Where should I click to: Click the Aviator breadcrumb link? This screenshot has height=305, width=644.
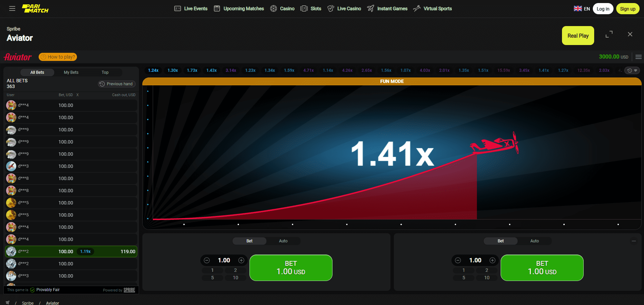[53, 303]
